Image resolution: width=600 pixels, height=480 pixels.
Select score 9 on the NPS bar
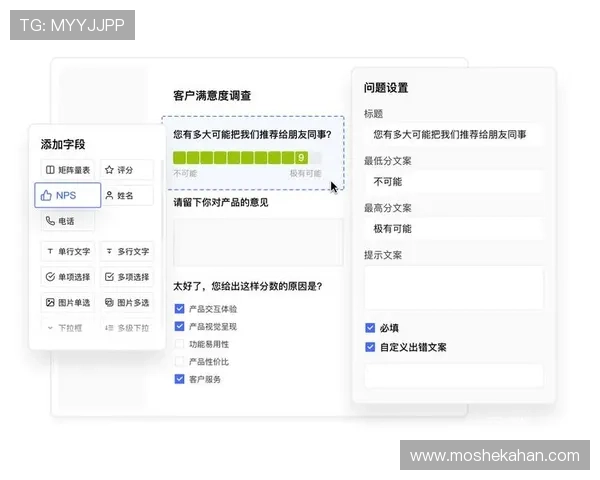302,158
